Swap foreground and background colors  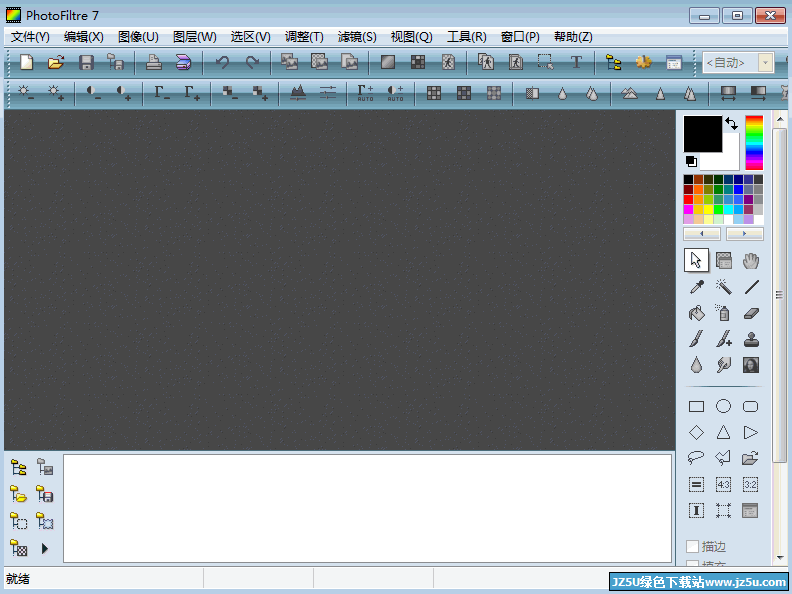click(x=731, y=124)
